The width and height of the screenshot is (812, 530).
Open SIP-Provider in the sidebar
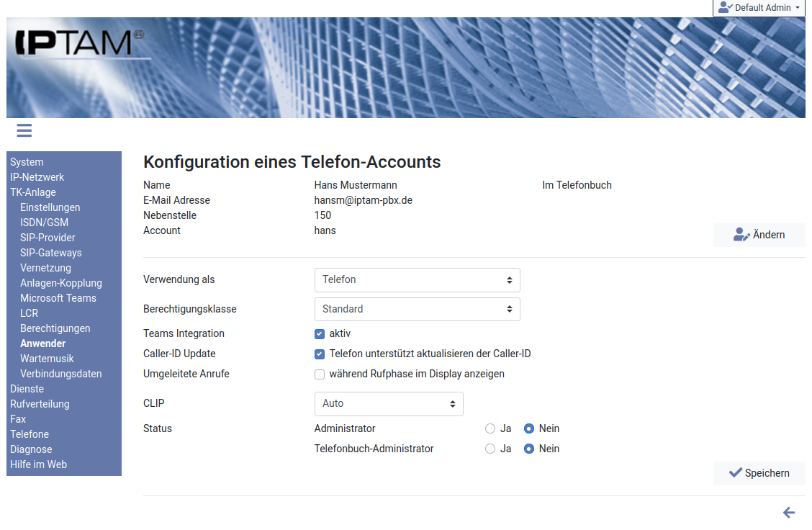click(x=48, y=238)
